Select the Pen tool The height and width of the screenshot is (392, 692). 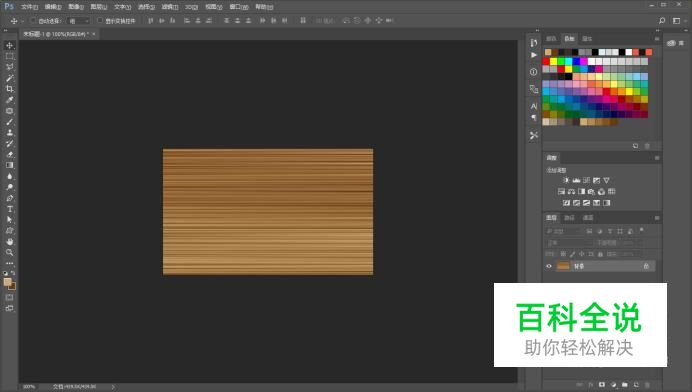pos(9,198)
